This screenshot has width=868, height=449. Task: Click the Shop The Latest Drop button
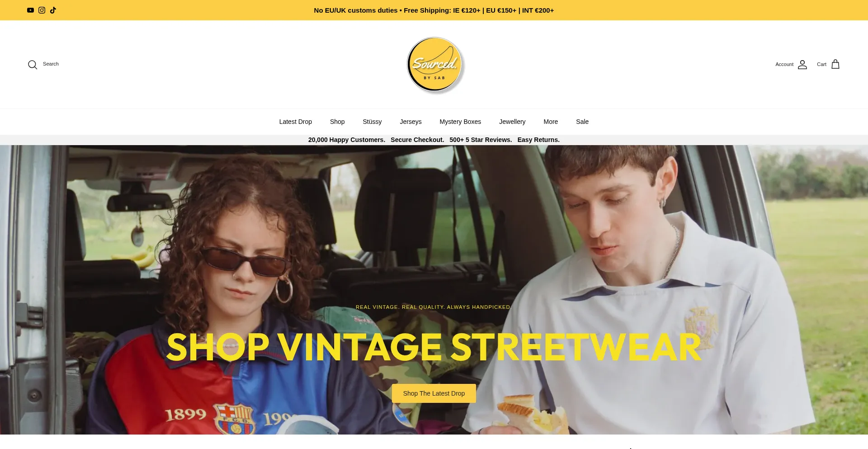(434, 393)
